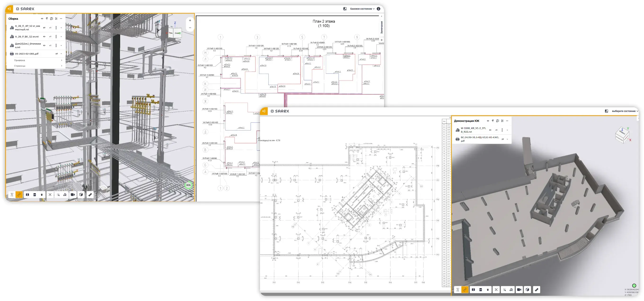Image resolution: width=644 pixels, height=301 pixels.
Task: Click version v6 badge of W-1500 model
Action: [x=496, y=130]
